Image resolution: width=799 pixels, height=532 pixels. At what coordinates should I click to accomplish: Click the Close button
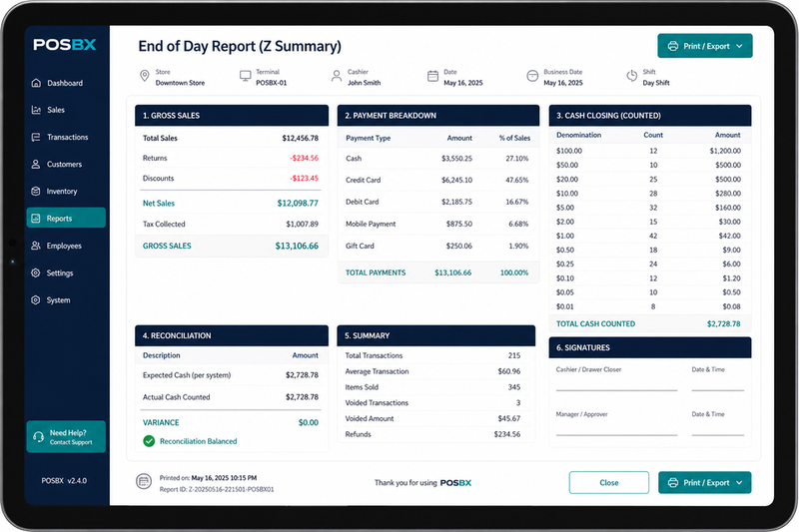click(609, 483)
